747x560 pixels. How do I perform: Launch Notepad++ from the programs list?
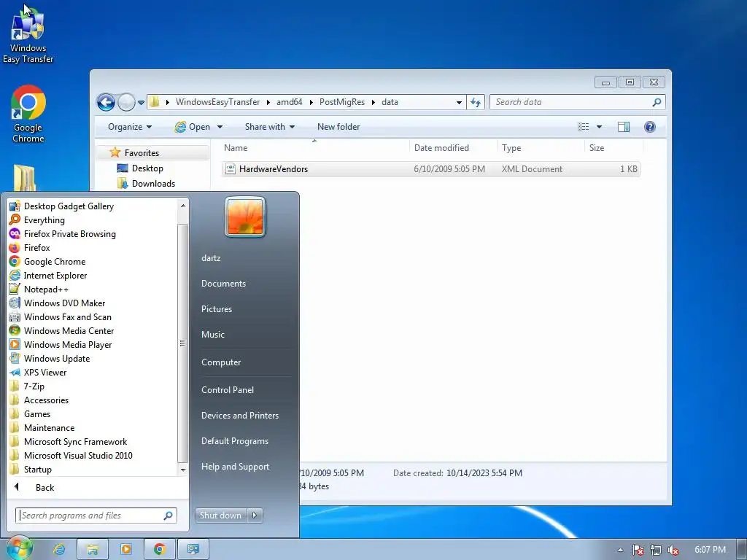[x=46, y=289]
